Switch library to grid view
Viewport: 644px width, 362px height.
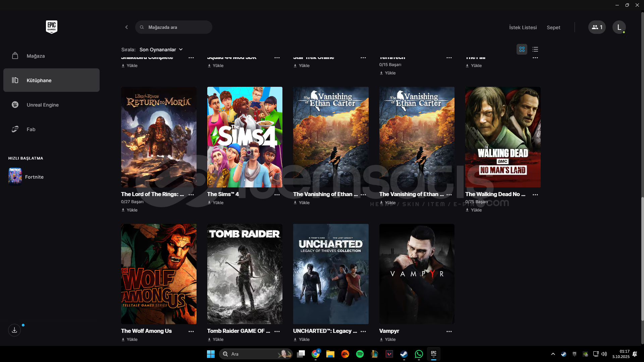click(x=522, y=49)
